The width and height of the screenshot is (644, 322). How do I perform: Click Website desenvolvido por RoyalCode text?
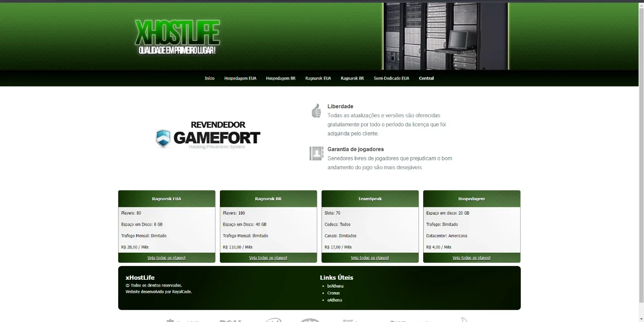click(x=159, y=292)
